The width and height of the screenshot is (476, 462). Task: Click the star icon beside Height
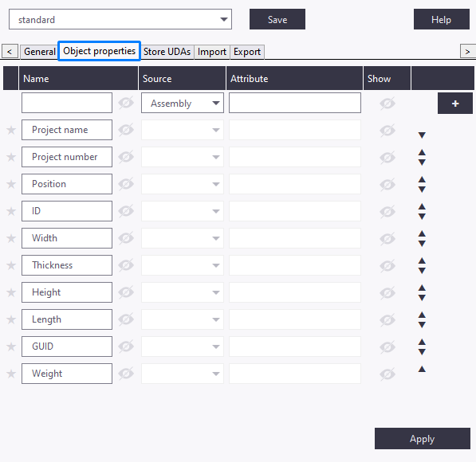click(x=11, y=292)
